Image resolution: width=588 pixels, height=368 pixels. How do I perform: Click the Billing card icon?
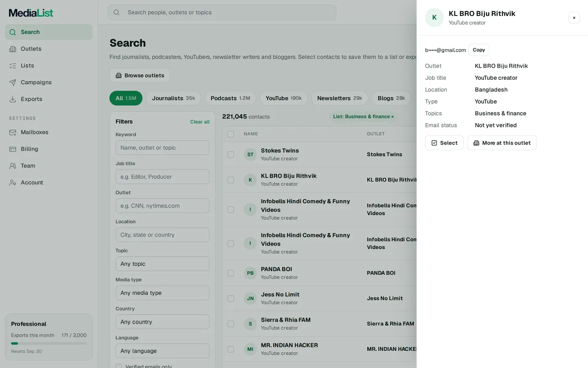13,149
